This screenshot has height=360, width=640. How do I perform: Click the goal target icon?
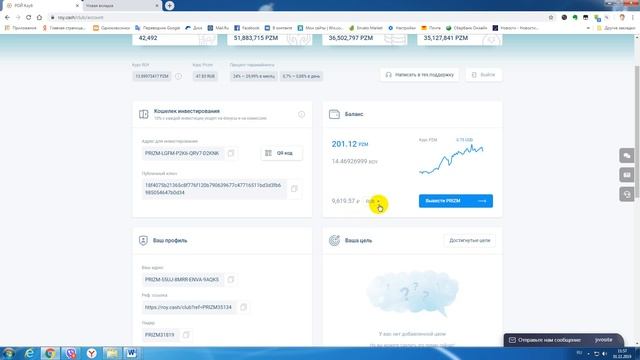pyautogui.click(x=334, y=240)
